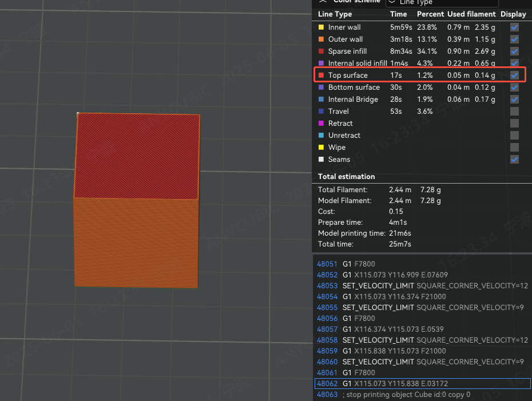The height and width of the screenshot is (401, 532).
Task: Click the Percent column header
Action: 430,14
